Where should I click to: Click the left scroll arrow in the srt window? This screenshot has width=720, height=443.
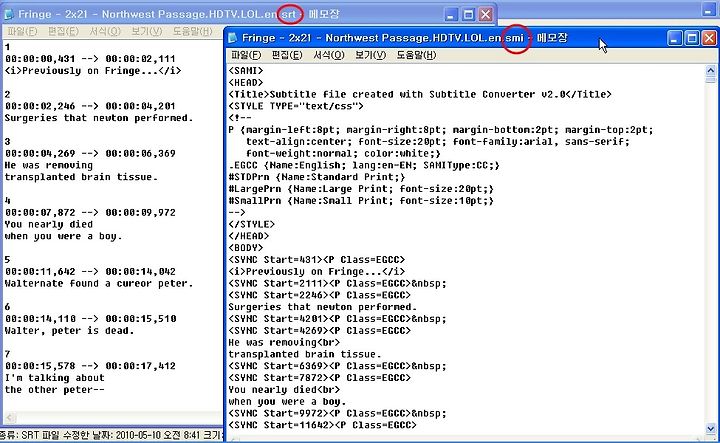click(x=10, y=418)
